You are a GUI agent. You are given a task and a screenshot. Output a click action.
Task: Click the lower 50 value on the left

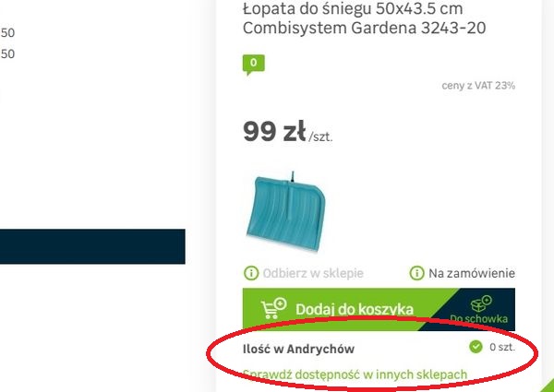7,54
